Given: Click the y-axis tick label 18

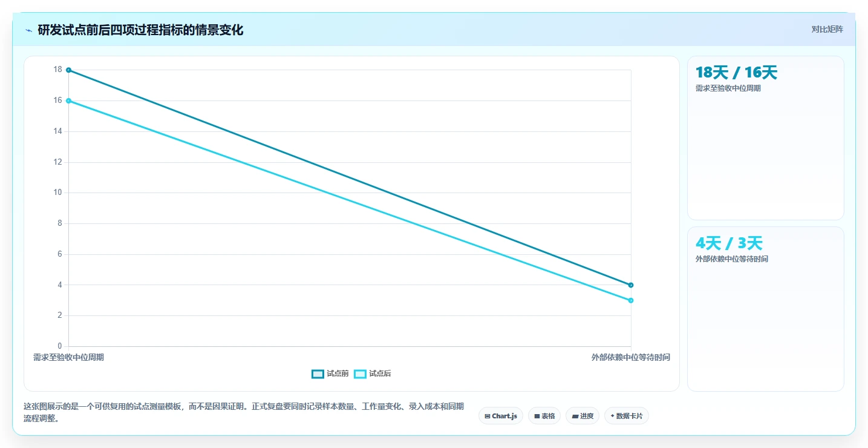Looking at the screenshot, I should point(58,70).
